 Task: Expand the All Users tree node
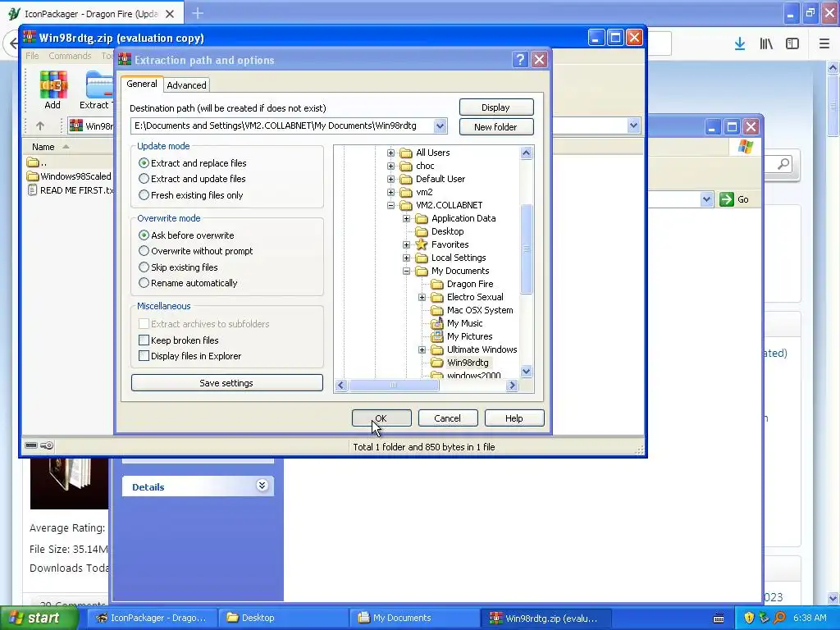click(391, 153)
